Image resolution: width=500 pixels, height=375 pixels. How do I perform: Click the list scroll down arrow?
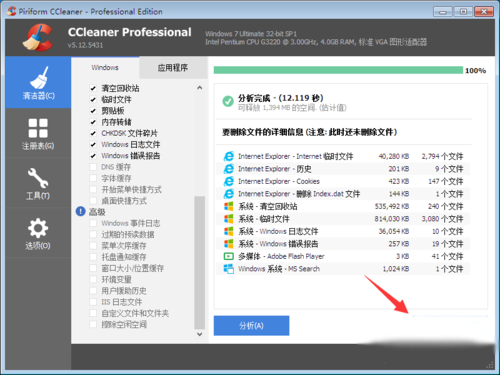(200, 334)
